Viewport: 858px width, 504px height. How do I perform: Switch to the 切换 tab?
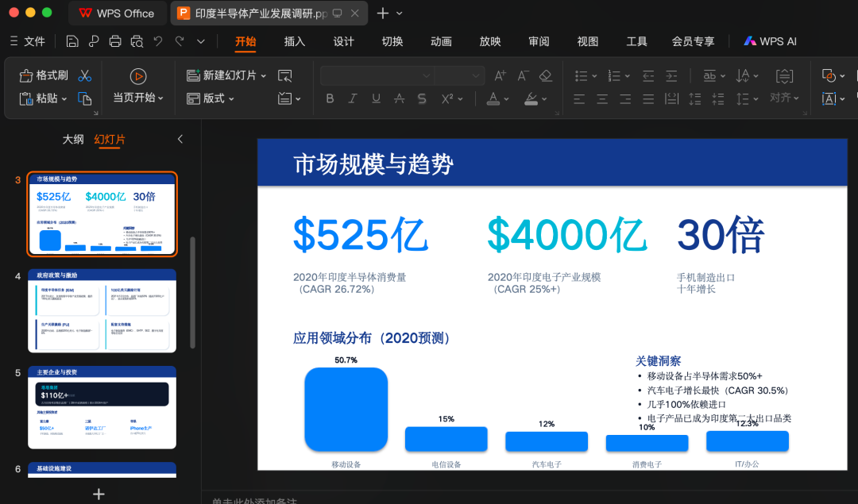(392, 41)
